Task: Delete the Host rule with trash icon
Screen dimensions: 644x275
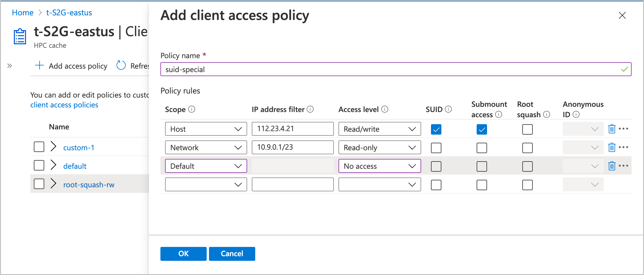Action: pos(612,129)
